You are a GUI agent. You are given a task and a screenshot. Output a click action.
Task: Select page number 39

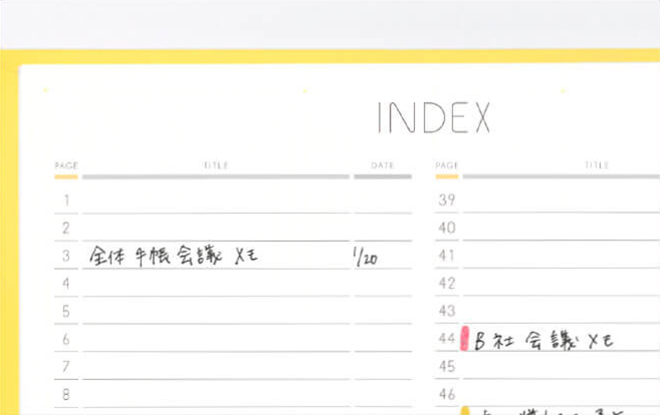click(447, 200)
